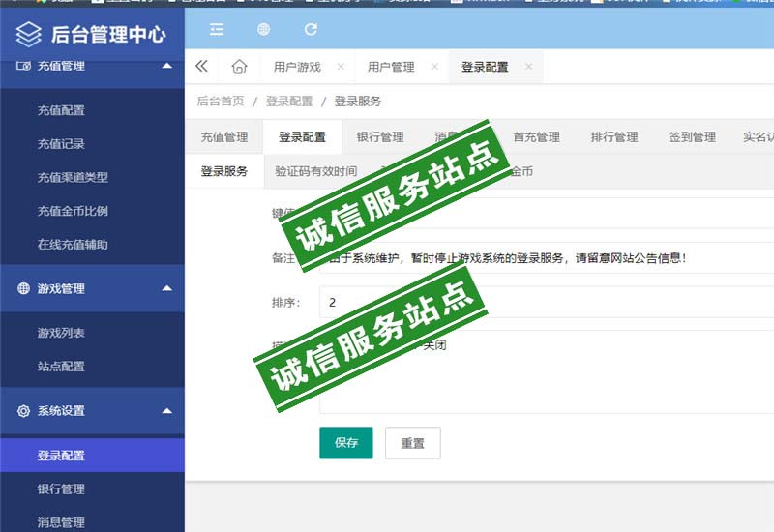Go to 后台首页 breadcrumb link
This screenshot has height=532, width=774.
pos(221,102)
